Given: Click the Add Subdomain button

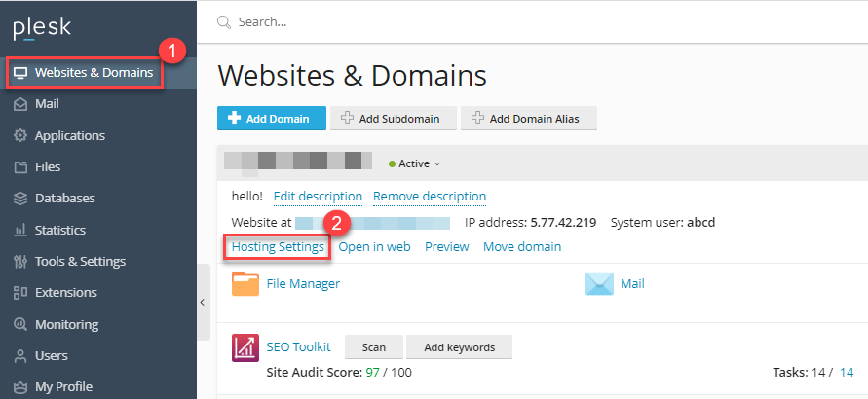Looking at the screenshot, I should [x=392, y=119].
